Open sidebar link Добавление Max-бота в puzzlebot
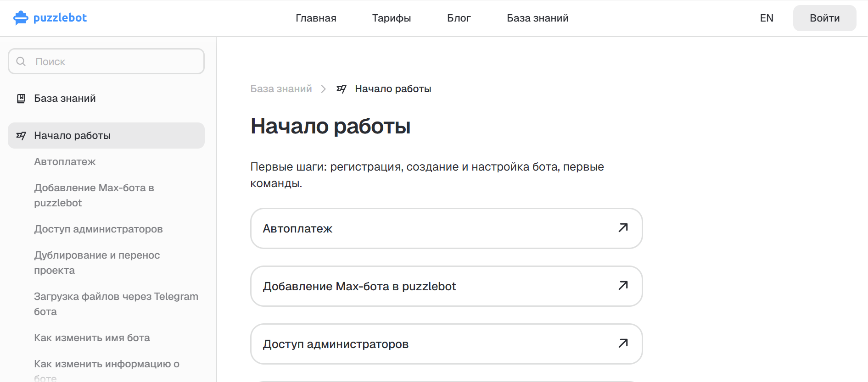 pos(94,195)
